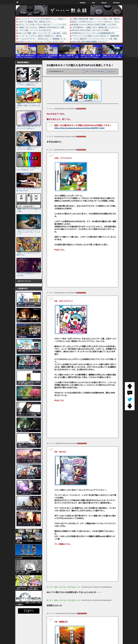Image resolution: width=138 pixels, height=644 pixels.
Task: Open the Final Fantasy X 57コメント thumbnail
Action: (x=29, y=299)
